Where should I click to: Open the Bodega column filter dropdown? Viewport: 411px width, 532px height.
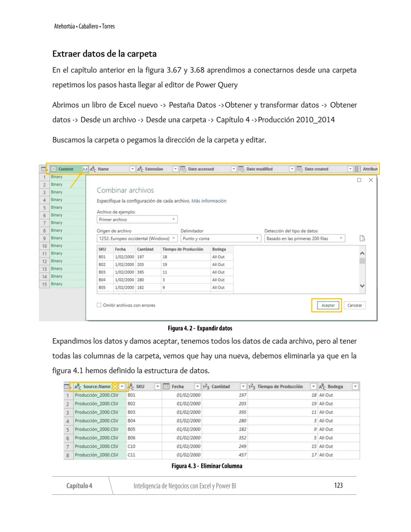(x=355, y=386)
